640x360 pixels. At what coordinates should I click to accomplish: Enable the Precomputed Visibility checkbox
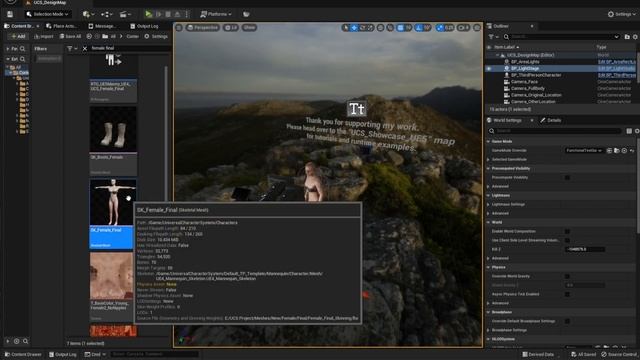pos(567,178)
